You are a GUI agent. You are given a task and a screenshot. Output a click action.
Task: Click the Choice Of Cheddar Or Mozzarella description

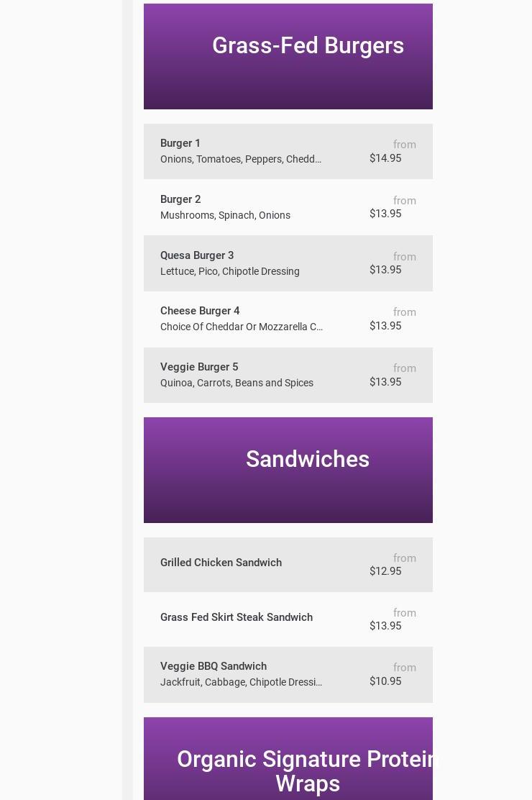pos(242,327)
